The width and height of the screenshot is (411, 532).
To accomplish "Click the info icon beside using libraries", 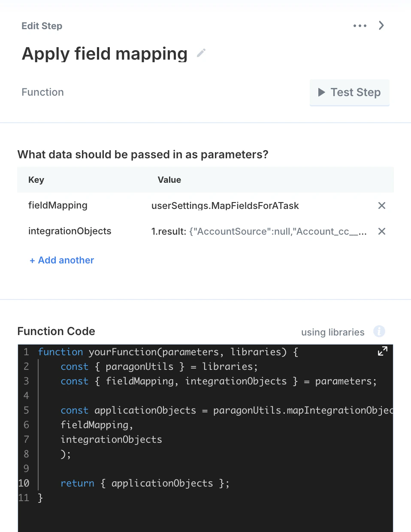I will click(378, 331).
